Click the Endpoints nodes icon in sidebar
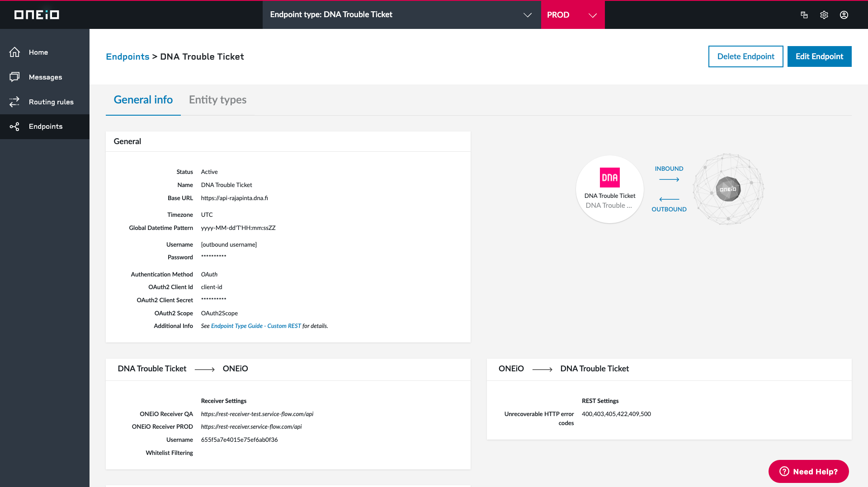Screen dimensions: 868x487 (14, 126)
